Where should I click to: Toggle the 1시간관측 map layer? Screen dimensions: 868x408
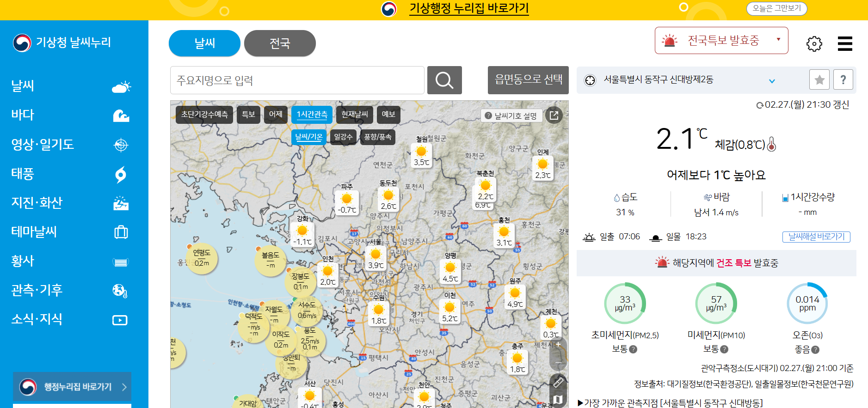tap(312, 114)
